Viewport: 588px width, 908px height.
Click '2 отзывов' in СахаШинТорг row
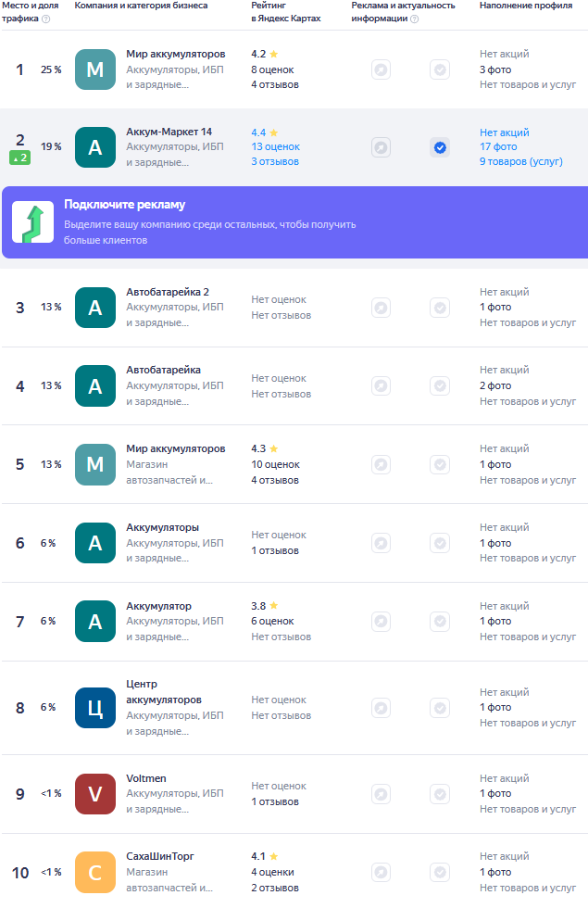(275, 888)
